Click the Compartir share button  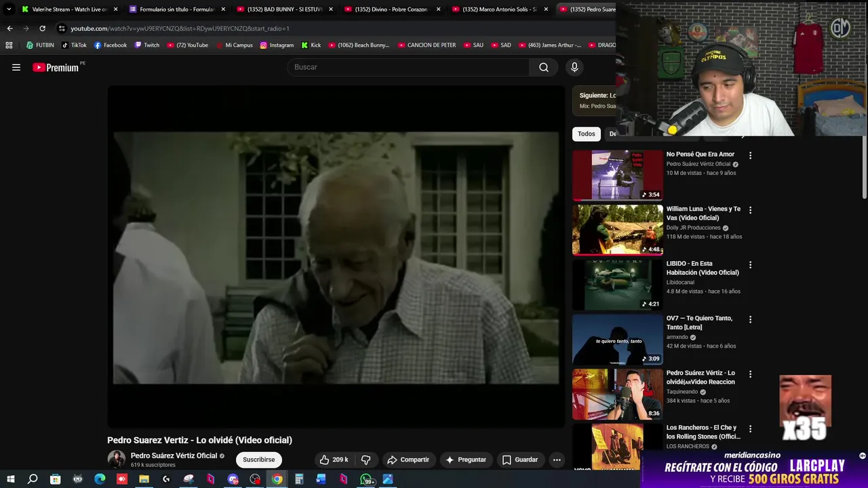(x=408, y=460)
